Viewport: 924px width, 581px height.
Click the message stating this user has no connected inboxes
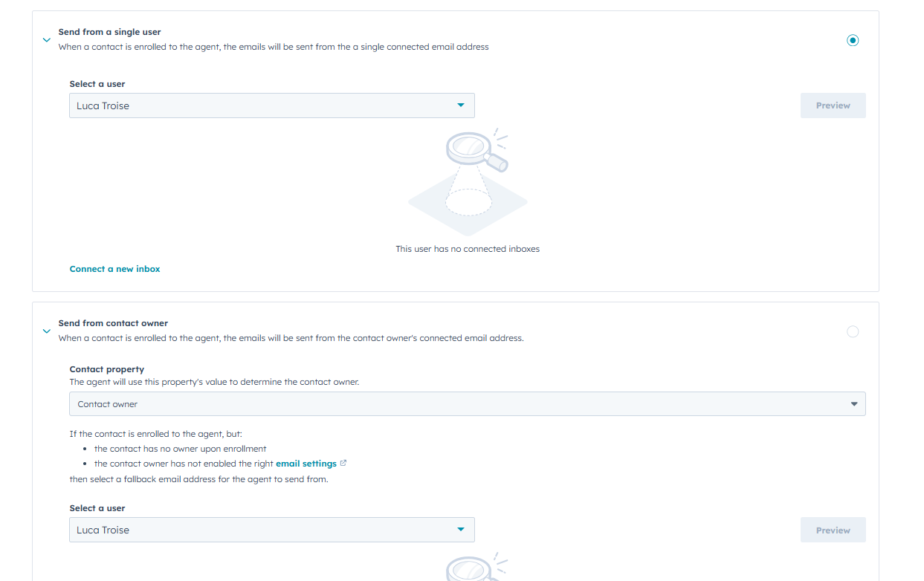(468, 249)
